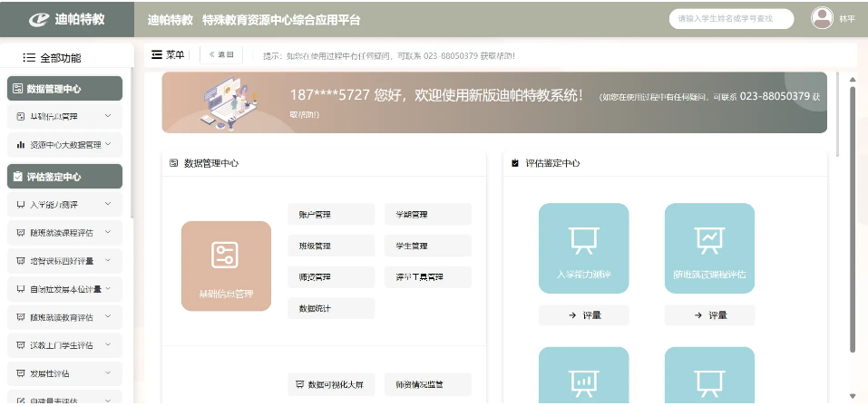Open 账户管理

point(331,214)
